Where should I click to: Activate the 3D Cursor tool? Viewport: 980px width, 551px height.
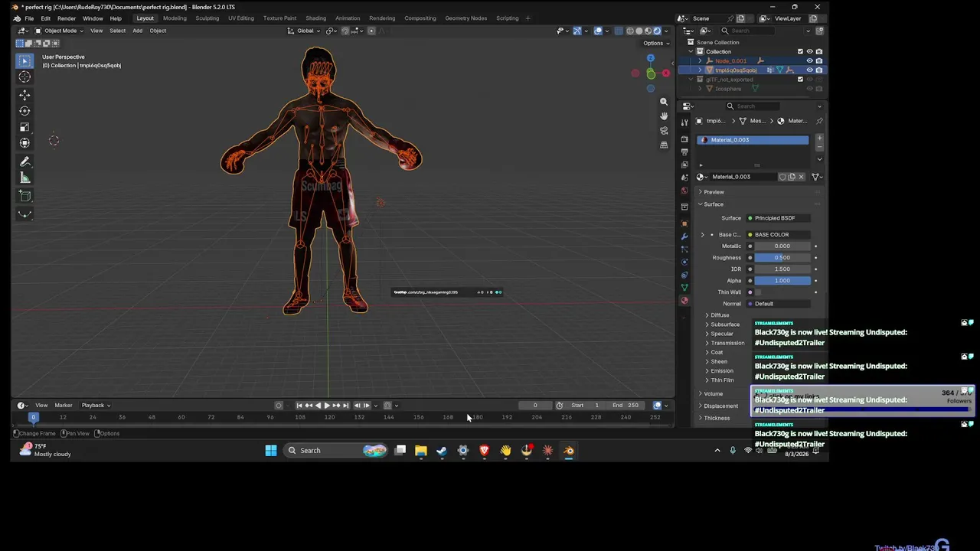point(24,77)
